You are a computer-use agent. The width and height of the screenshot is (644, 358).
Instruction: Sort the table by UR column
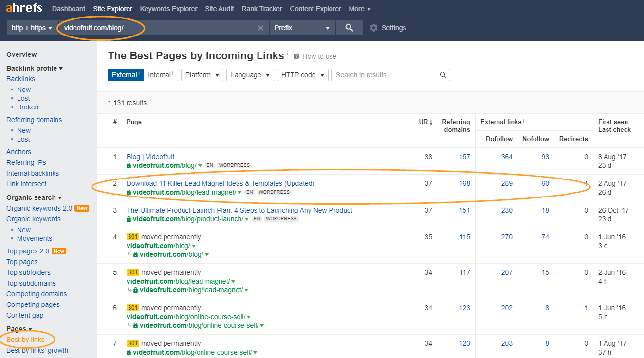426,122
